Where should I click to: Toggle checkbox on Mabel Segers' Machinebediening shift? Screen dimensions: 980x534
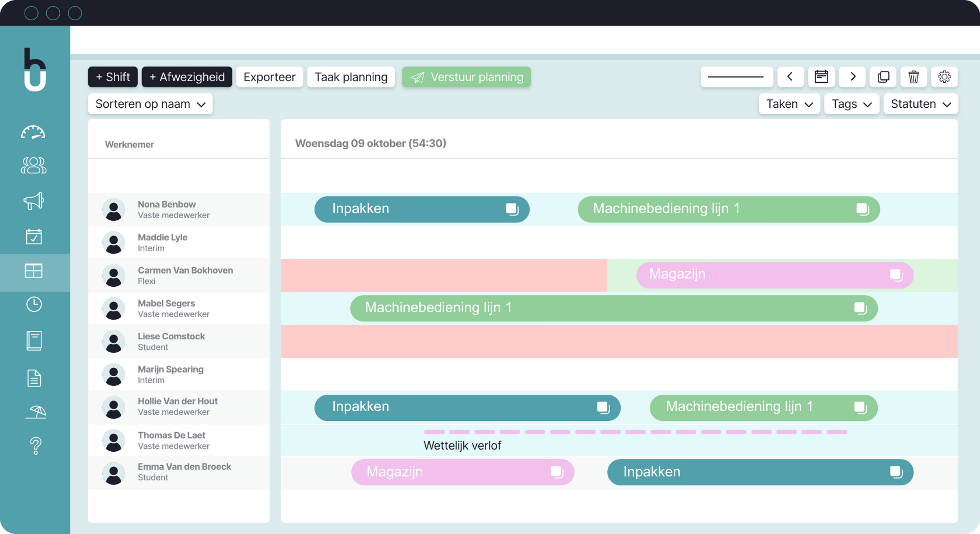click(x=860, y=308)
